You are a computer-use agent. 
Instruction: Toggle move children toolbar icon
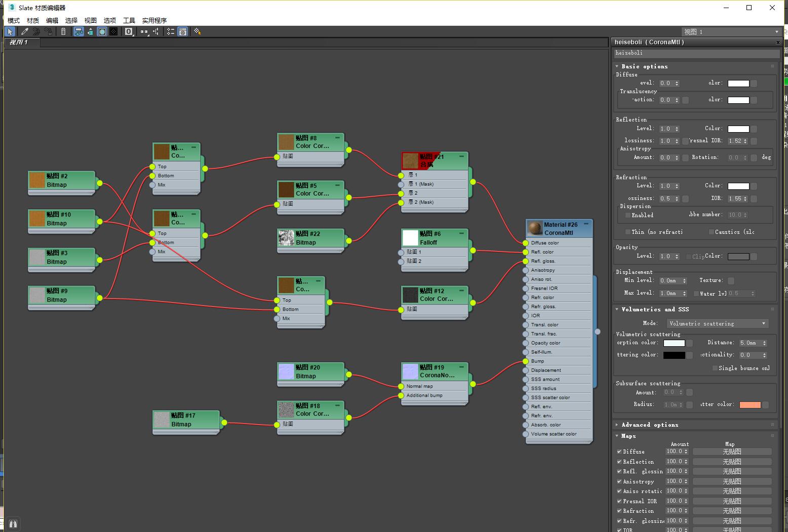coord(78,31)
